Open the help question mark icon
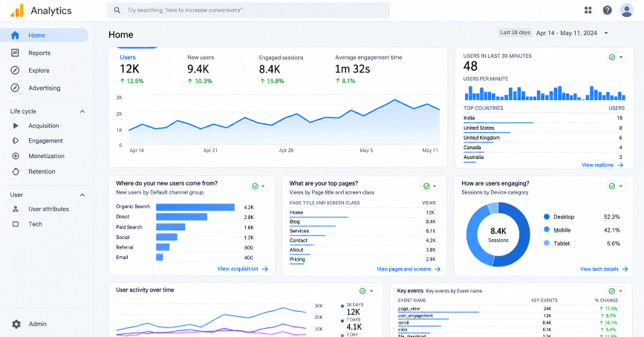This screenshot has width=644, height=337. pos(607,10)
